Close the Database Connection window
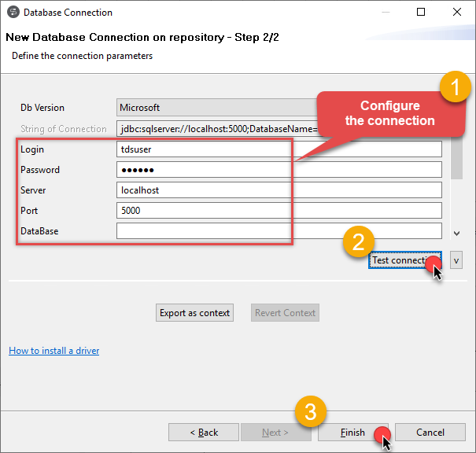 [457, 12]
